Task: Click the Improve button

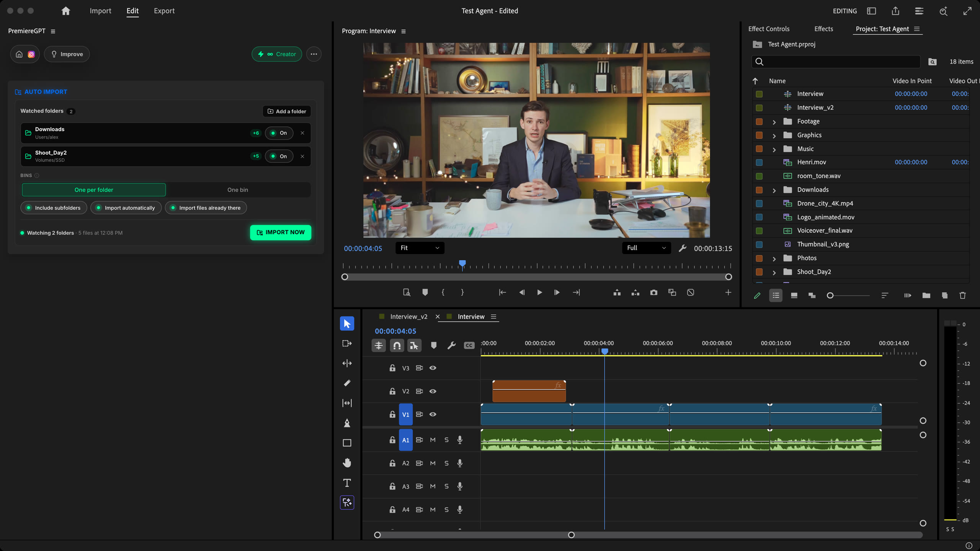Action: 67,54
